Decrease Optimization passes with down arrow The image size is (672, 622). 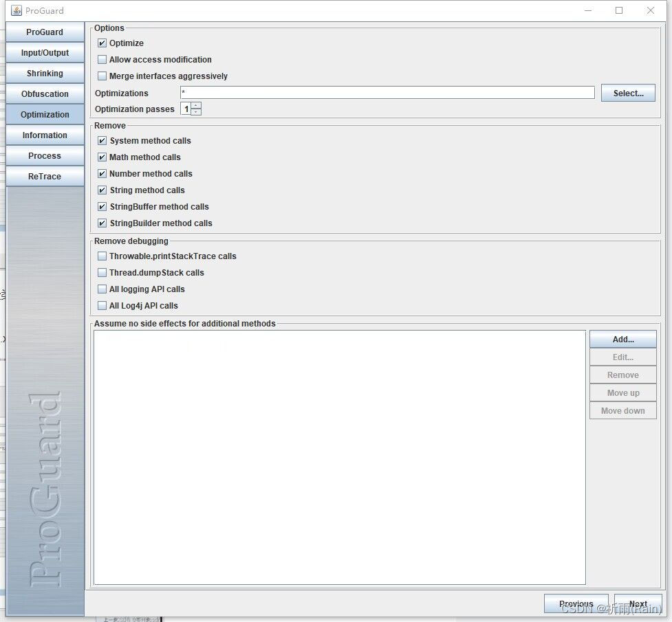196,112
